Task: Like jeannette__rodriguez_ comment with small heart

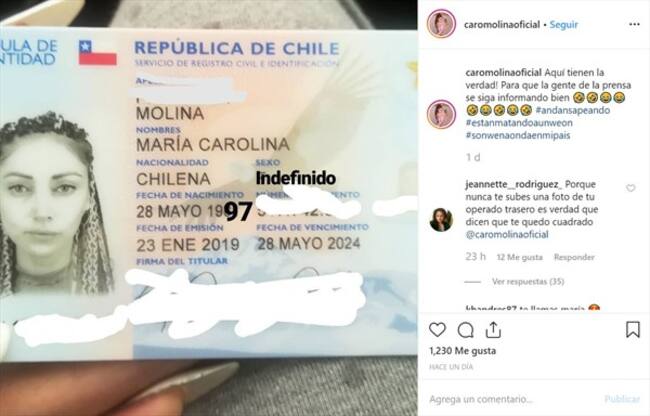Action: 631,188
